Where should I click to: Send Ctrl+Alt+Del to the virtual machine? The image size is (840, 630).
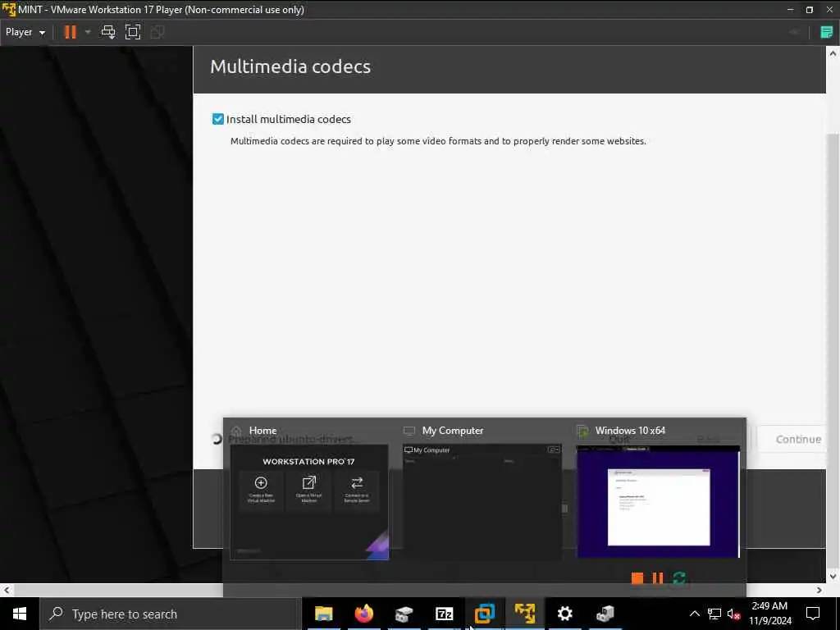click(108, 32)
